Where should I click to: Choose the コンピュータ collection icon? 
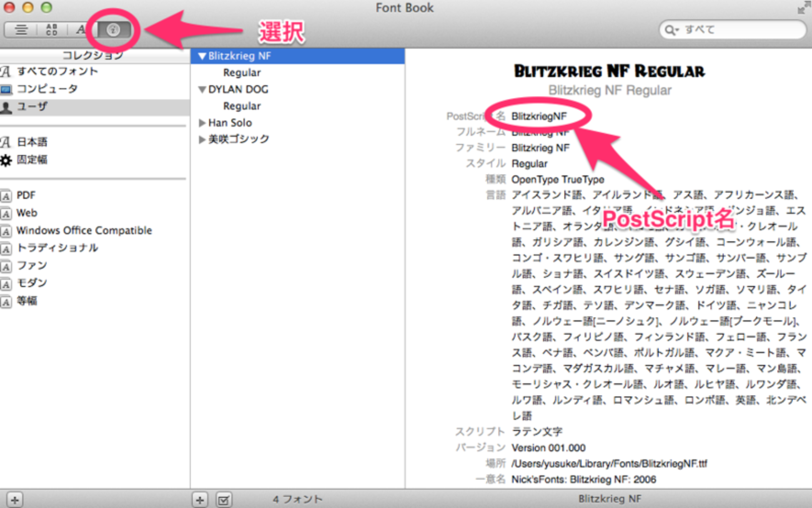pos(6,89)
